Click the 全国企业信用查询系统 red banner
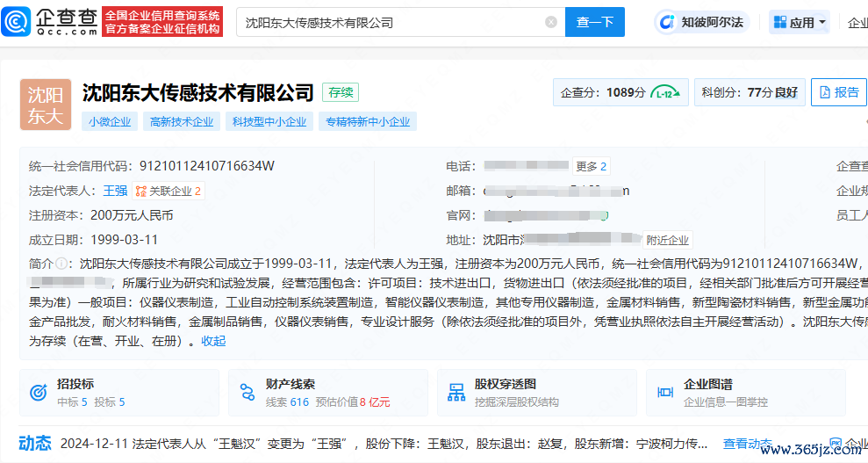868x463 pixels. click(162, 22)
